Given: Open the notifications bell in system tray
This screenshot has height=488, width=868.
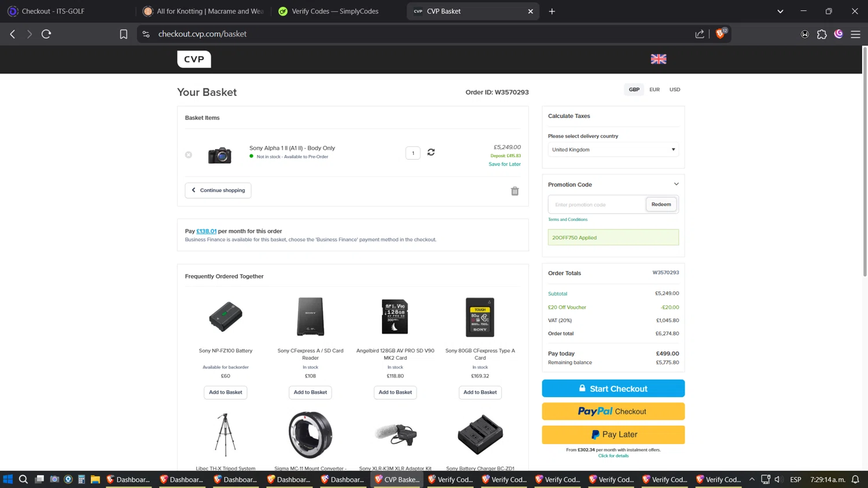Looking at the screenshot, I should pyautogui.click(x=855, y=479).
